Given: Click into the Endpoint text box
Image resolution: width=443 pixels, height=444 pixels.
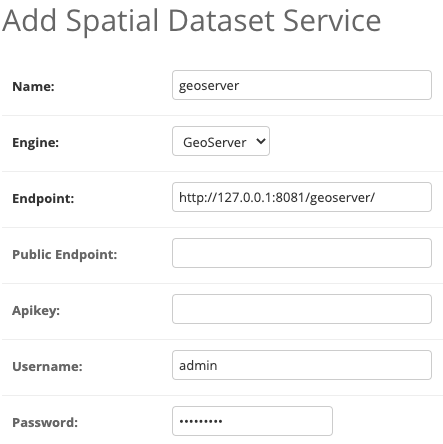Looking at the screenshot, I should click(x=302, y=197).
